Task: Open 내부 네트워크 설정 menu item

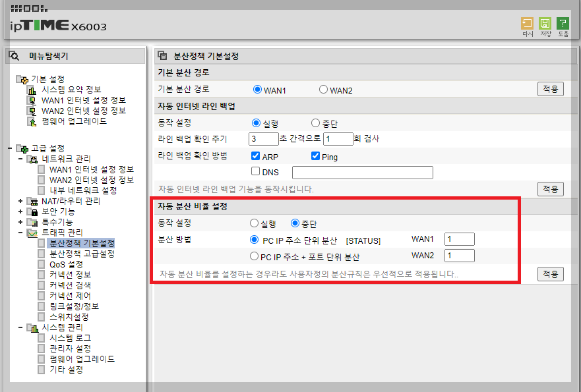Action: click(x=83, y=190)
